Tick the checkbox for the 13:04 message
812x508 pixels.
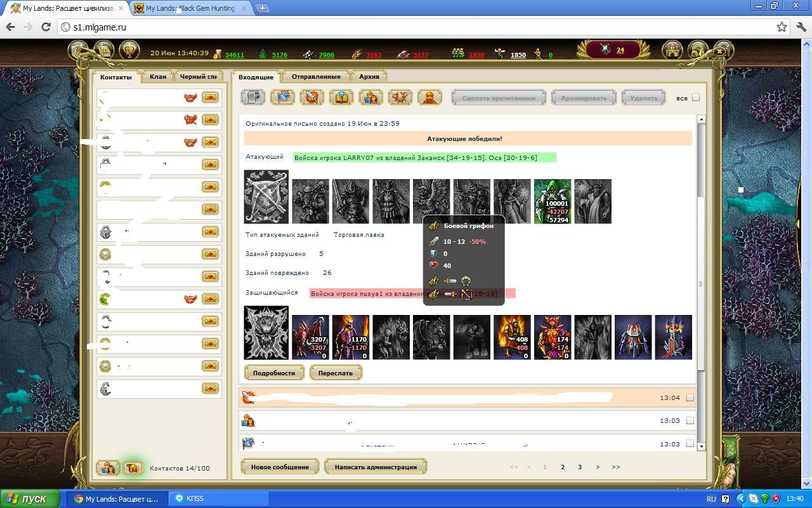click(690, 398)
